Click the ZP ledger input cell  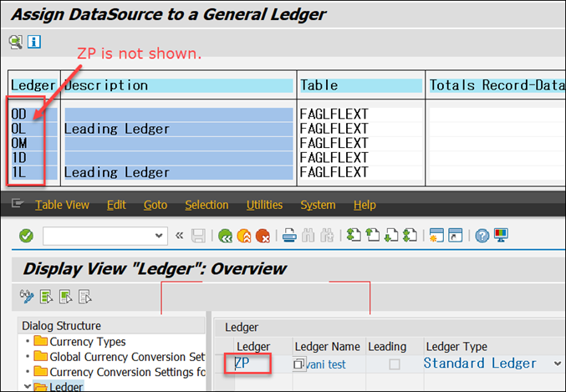[263, 364]
